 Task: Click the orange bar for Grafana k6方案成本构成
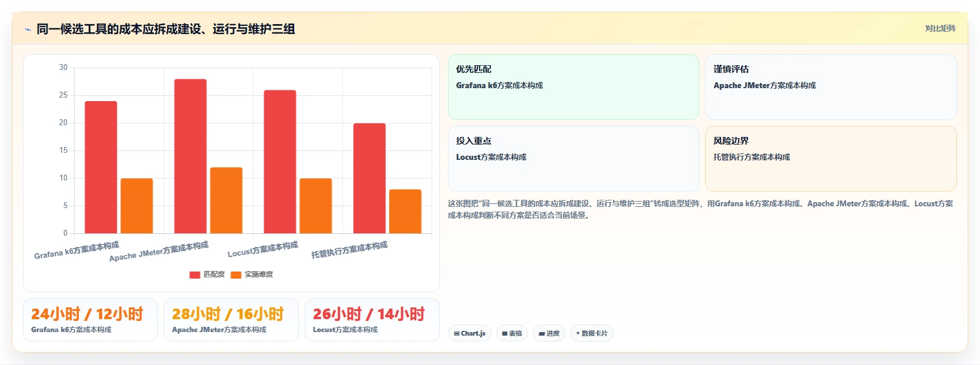pos(137,206)
